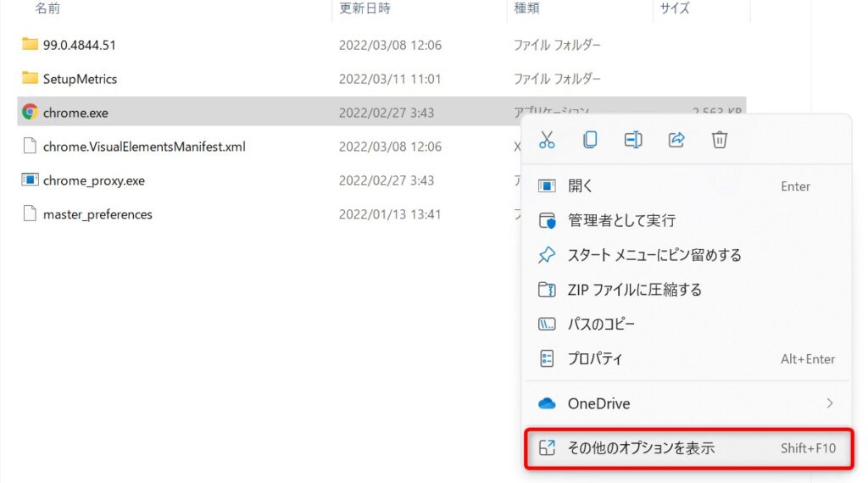This screenshot has width=868, height=483.
Task: Click the Delete trash can icon
Action: coord(720,140)
